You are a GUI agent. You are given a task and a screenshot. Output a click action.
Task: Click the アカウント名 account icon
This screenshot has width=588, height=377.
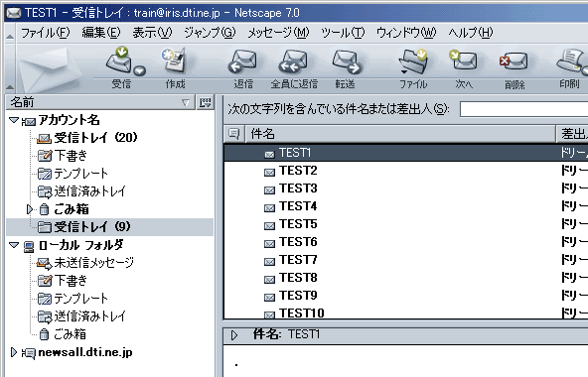click(29, 121)
